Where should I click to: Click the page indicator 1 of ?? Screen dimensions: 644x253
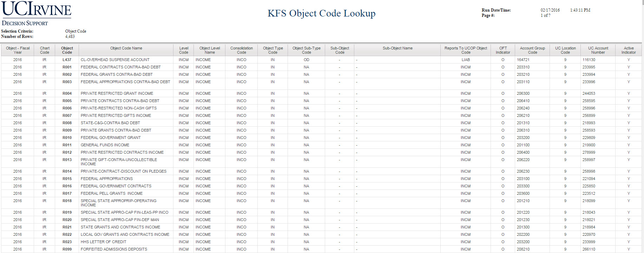(545, 15)
